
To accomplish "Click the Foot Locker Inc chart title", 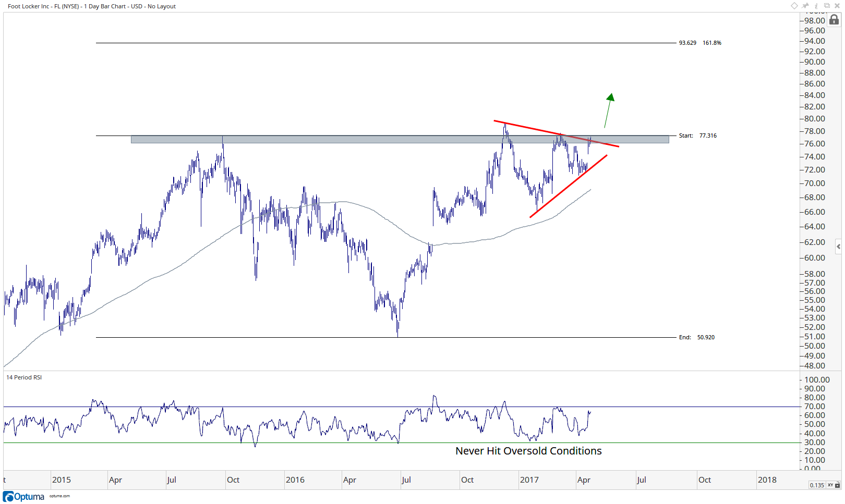I will [92, 6].
